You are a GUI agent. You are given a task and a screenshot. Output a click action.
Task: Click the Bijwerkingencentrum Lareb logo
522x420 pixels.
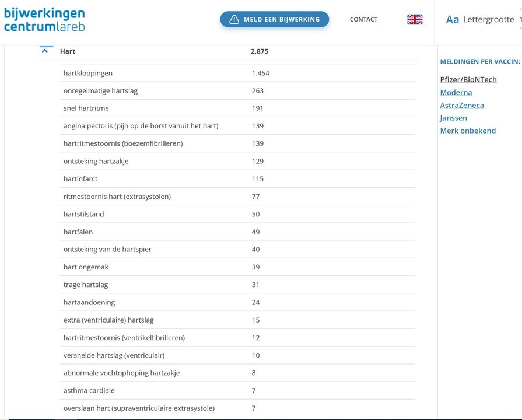pos(44,20)
